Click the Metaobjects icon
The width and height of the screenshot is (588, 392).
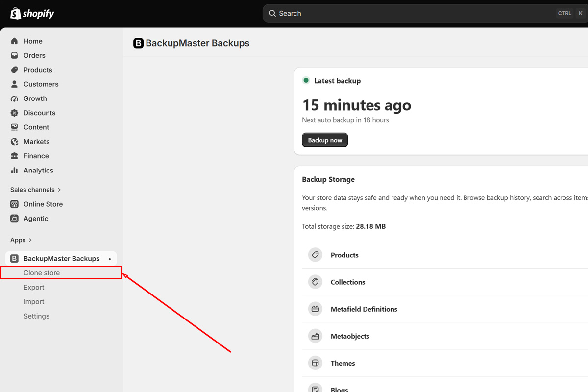point(315,336)
